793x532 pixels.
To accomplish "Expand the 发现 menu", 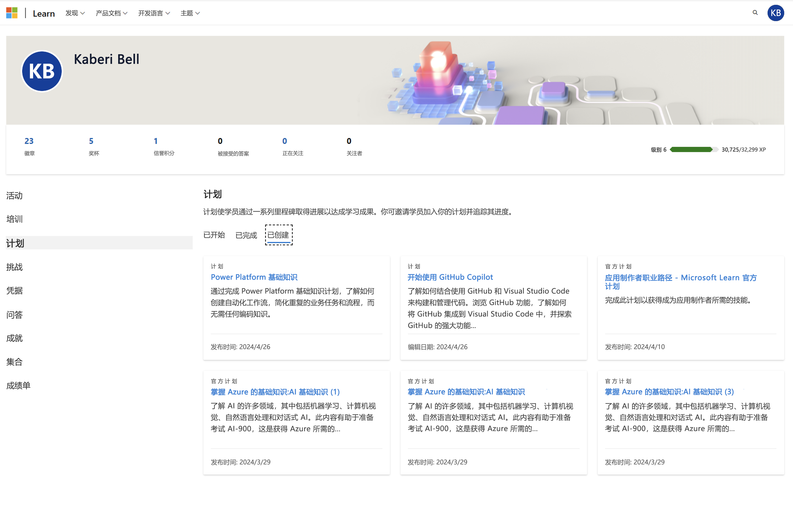I will [75, 13].
